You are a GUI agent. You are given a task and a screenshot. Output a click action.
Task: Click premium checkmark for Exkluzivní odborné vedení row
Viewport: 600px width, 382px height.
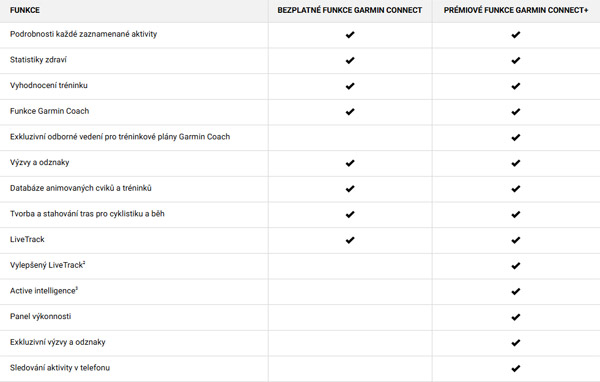(515, 137)
